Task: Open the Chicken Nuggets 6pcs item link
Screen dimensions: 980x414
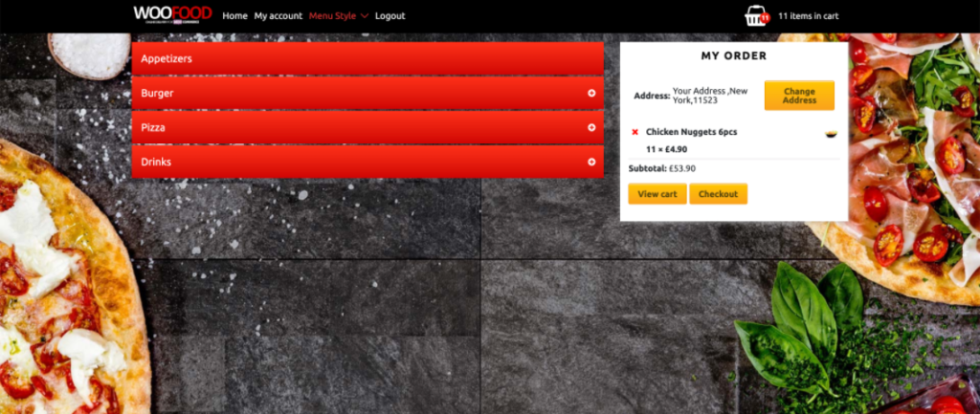Action: pos(691,132)
